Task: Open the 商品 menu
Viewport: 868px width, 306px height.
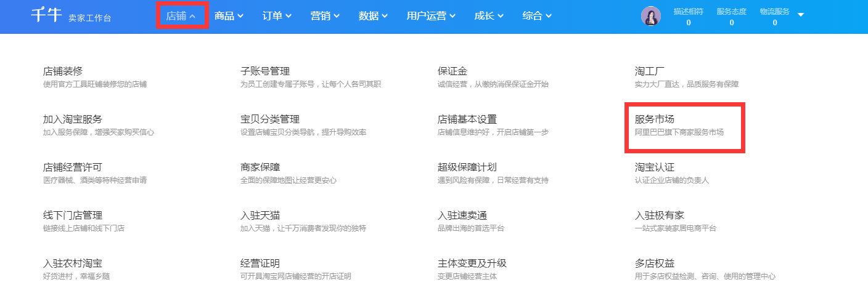Action: 229,16
